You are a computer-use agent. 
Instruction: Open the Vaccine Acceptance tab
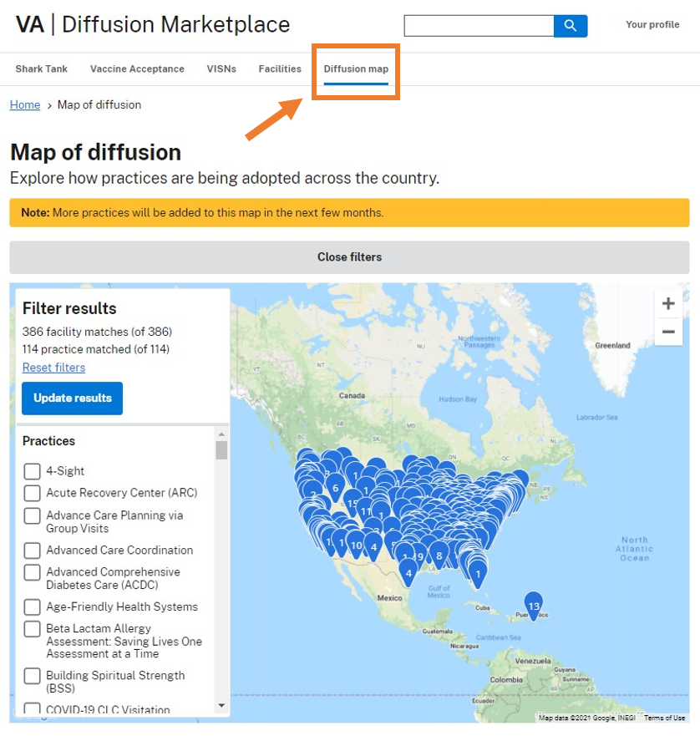(x=137, y=69)
